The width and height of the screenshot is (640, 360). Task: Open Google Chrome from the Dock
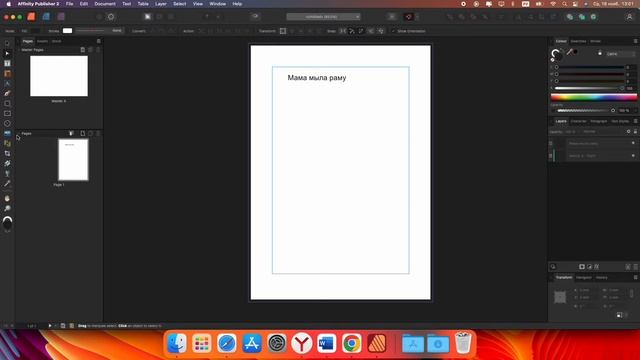point(351,343)
